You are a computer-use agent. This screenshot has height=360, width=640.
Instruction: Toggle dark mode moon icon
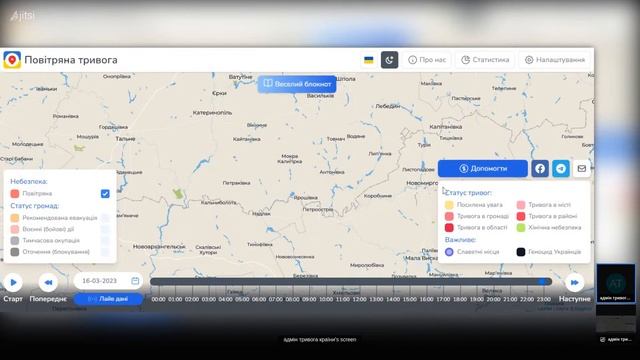[389, 60]
